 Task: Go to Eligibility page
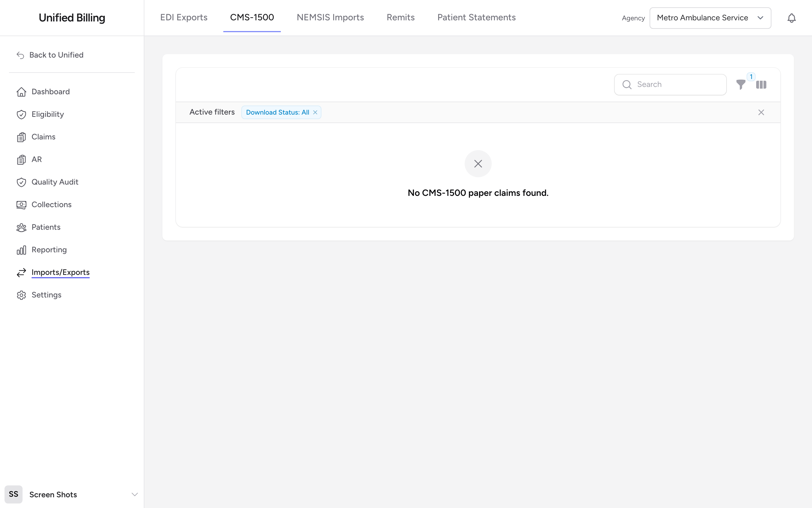point(48,114)
